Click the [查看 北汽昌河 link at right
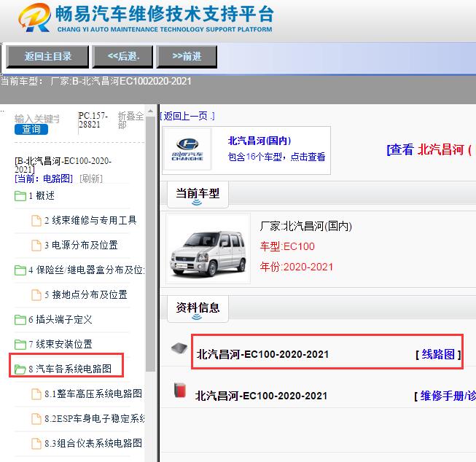 coord(429,149)
